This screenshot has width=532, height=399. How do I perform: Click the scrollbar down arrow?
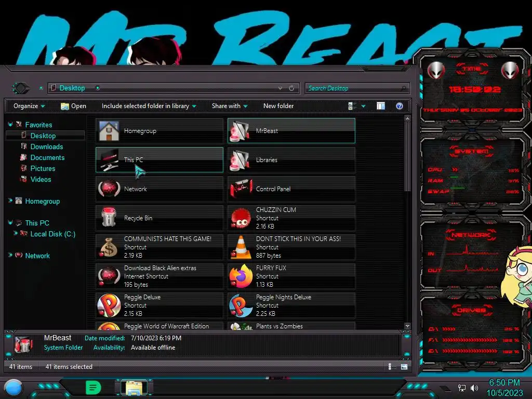[x=407, y=326]
